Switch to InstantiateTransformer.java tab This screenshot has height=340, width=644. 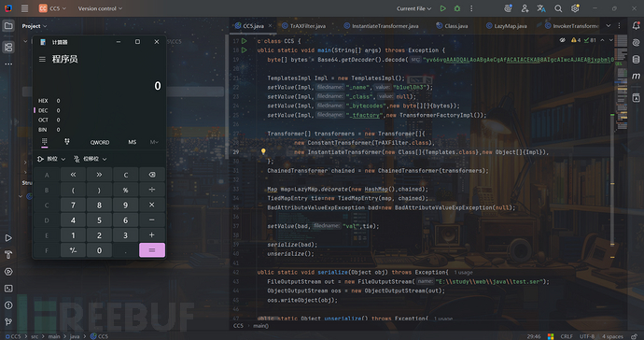pyautogui.click(x=381, y=26)
